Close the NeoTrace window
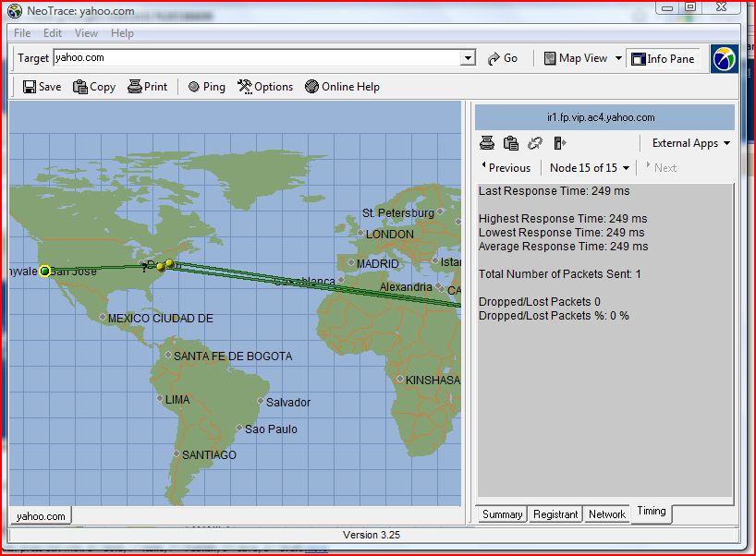Screen dimensions: 756x556 [x=721, y=7]
